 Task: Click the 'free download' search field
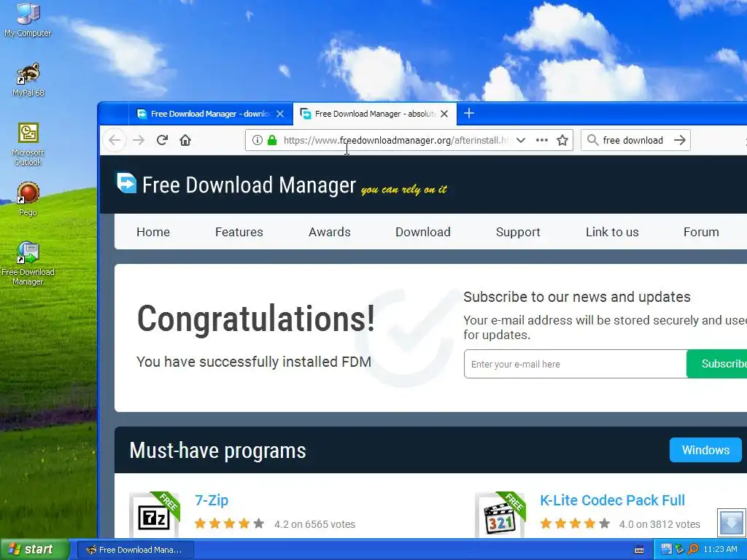(634, 140)
